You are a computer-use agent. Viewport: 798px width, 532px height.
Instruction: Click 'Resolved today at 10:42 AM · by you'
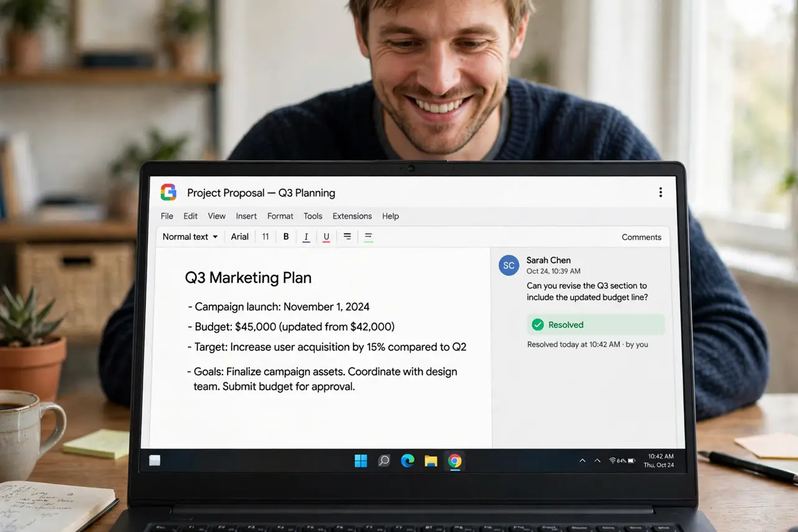pos(588,344)
